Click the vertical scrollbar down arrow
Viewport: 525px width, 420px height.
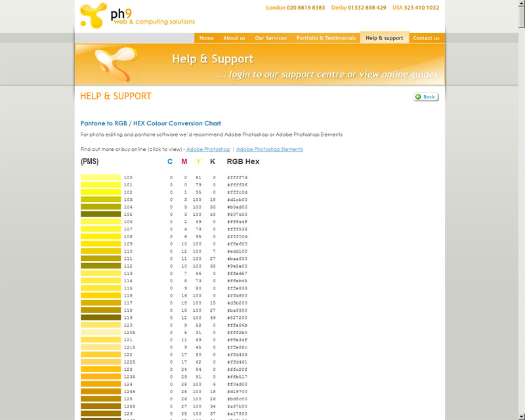(x=522, y=417)
